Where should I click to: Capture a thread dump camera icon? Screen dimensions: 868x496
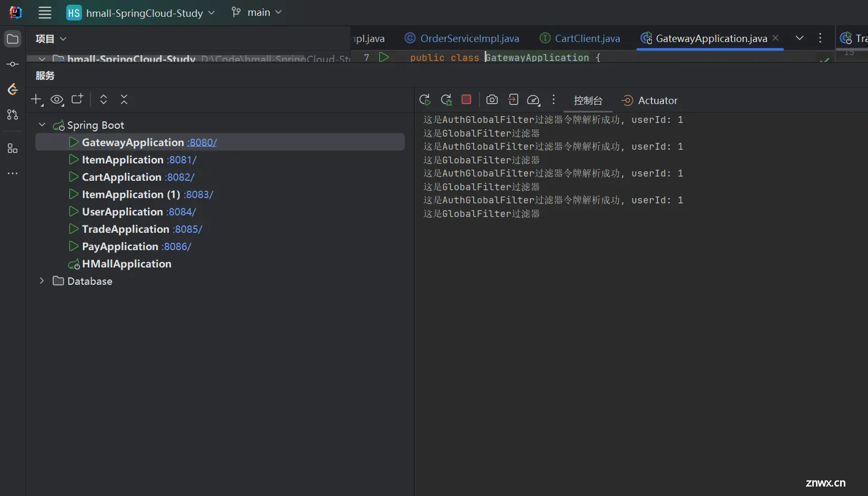[492, 100]
